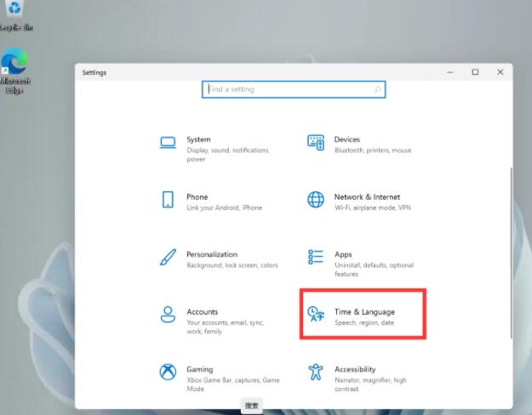Viewport: 532px width, 415px height.
Task: Click the Settings window title text
Action: 94,72
